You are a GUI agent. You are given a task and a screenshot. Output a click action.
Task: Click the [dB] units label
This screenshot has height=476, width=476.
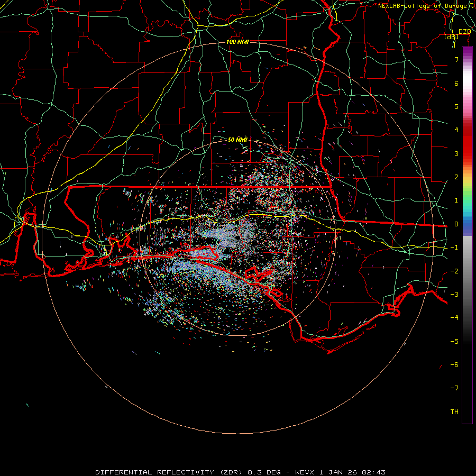tap(452, 36)
